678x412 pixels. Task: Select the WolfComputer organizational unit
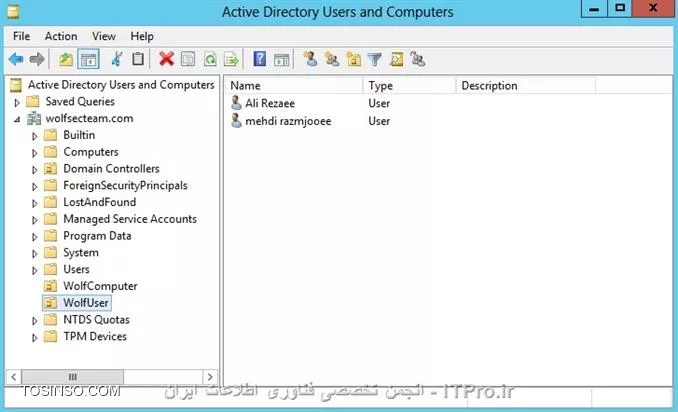coord(100,286)
